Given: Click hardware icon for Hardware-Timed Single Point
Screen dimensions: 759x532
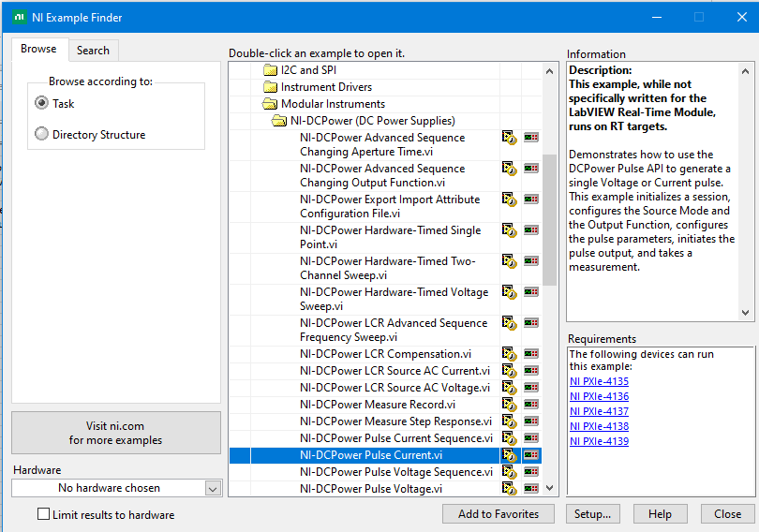Looking at the screenshot, I should 531,230.
